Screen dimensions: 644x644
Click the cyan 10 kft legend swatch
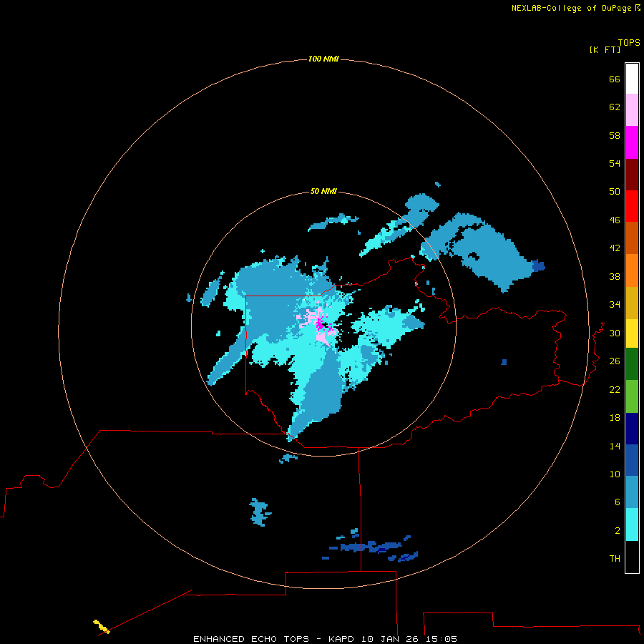(632, 525)
